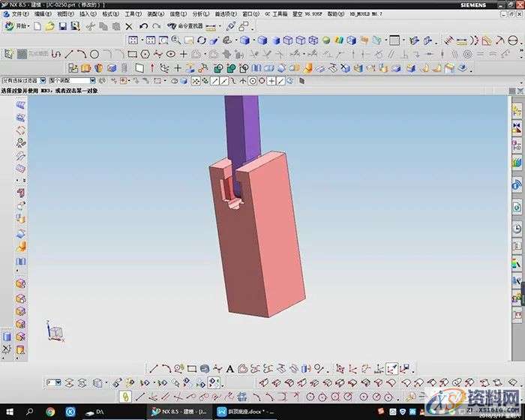Expand the 整个装配 selection scope dropdown

(x=93, y=80)
